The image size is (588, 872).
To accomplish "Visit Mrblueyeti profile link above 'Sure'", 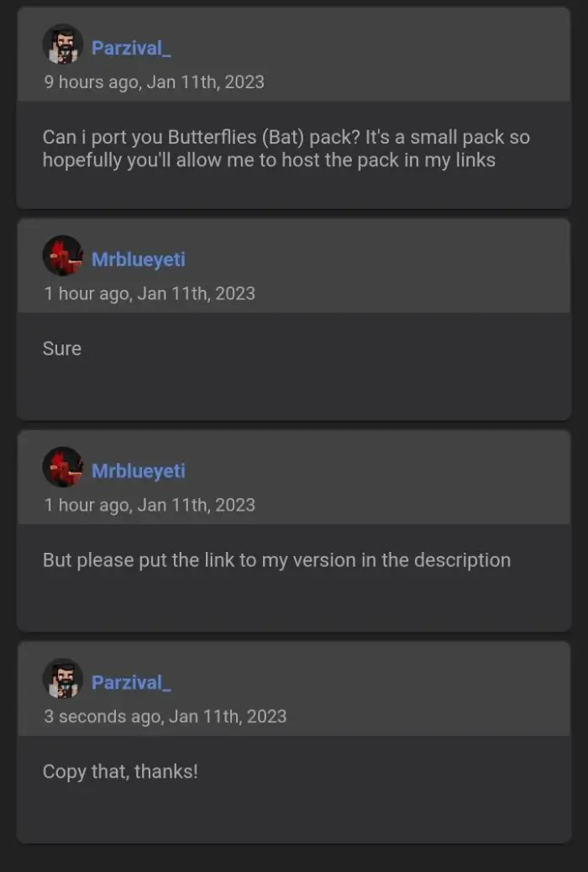I will pos(139,260).
